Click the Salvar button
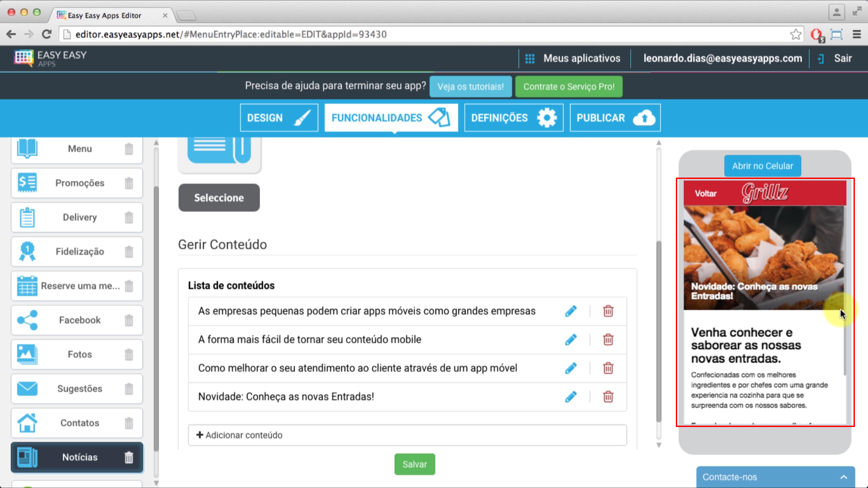The image size is (868, 488). coord(414,464)
